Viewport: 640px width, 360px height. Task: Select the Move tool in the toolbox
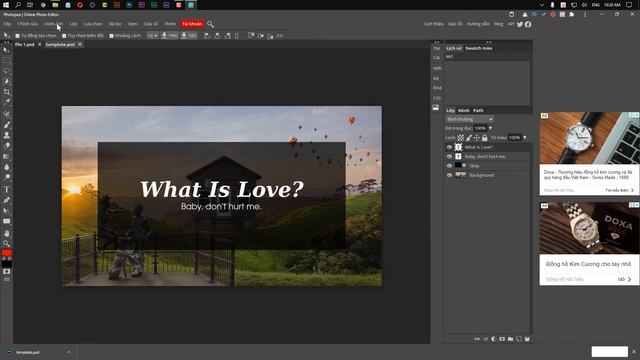(6, 50)
